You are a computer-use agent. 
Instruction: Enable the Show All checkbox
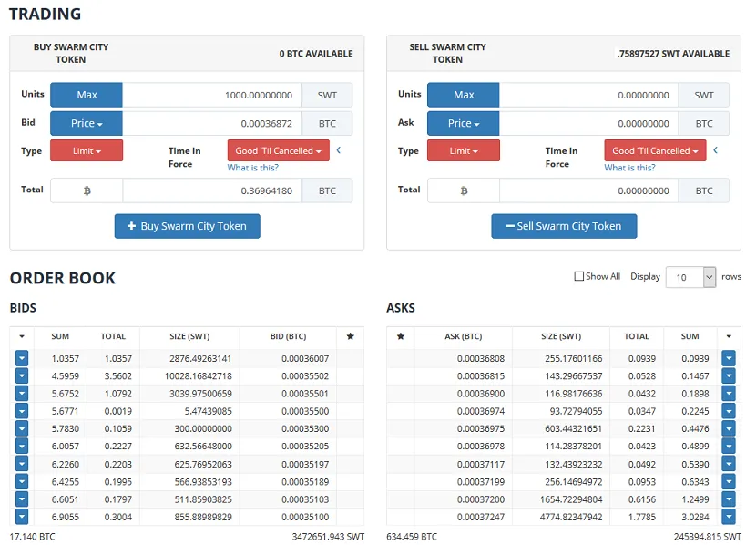[579, 276]
